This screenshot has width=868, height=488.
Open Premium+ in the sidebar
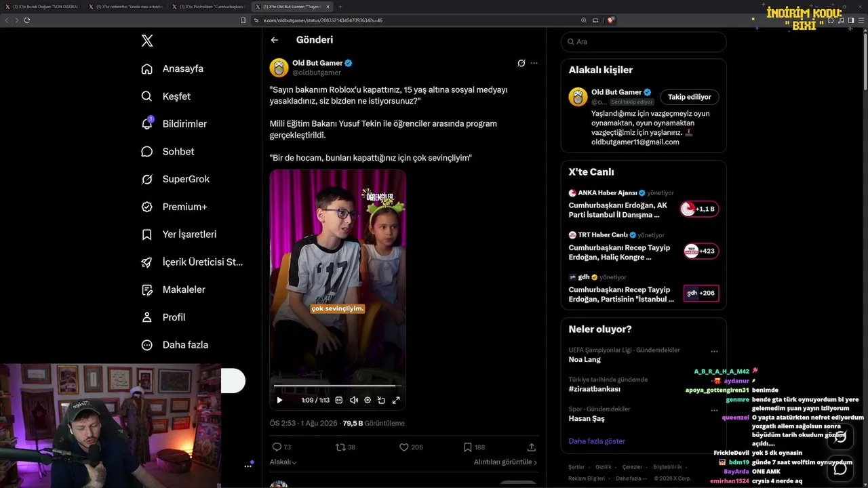[x=174, y=207]
